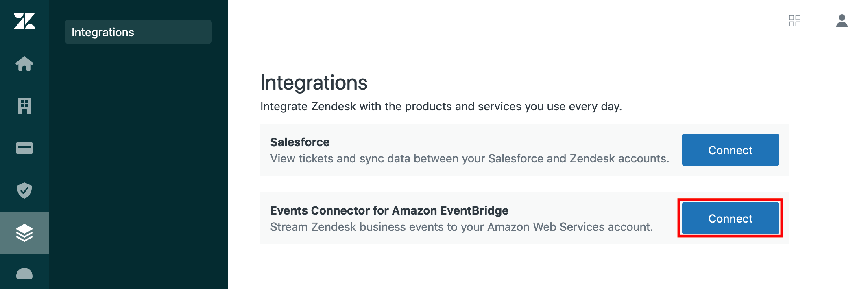
Task: Connect Events Connector for Amazon EventBridge
Action: (730, 219)
